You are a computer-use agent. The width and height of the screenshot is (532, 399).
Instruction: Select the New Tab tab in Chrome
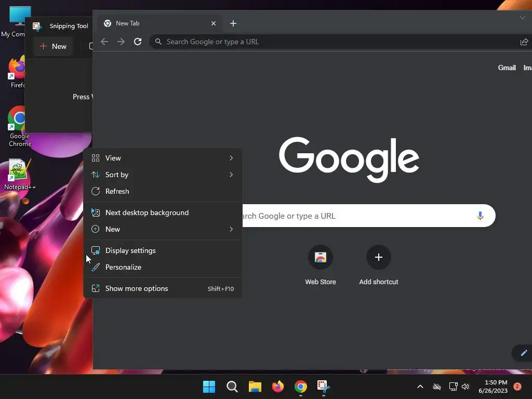click(x=159, y=23)
